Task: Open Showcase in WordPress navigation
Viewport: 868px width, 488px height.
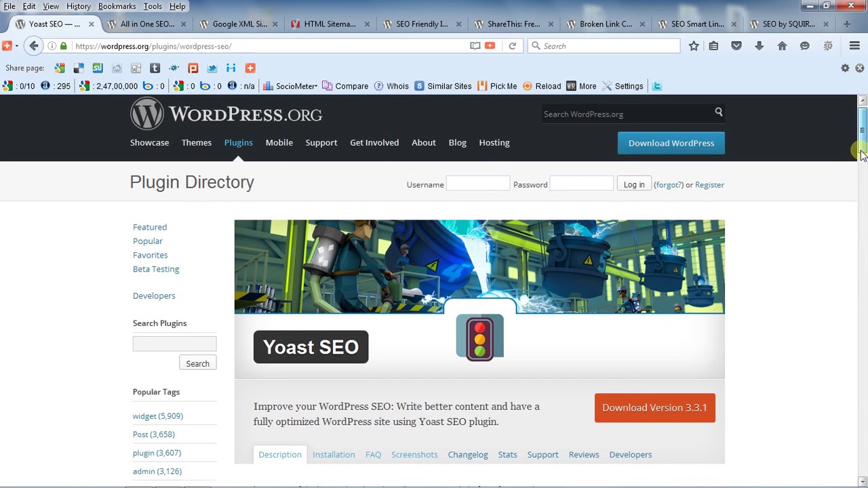Action: point(149,142)
